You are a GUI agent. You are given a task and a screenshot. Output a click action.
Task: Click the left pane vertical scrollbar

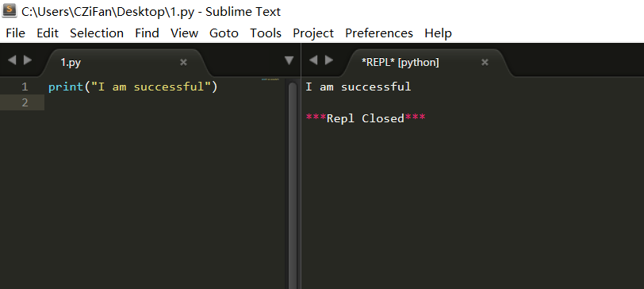(293, 185)
